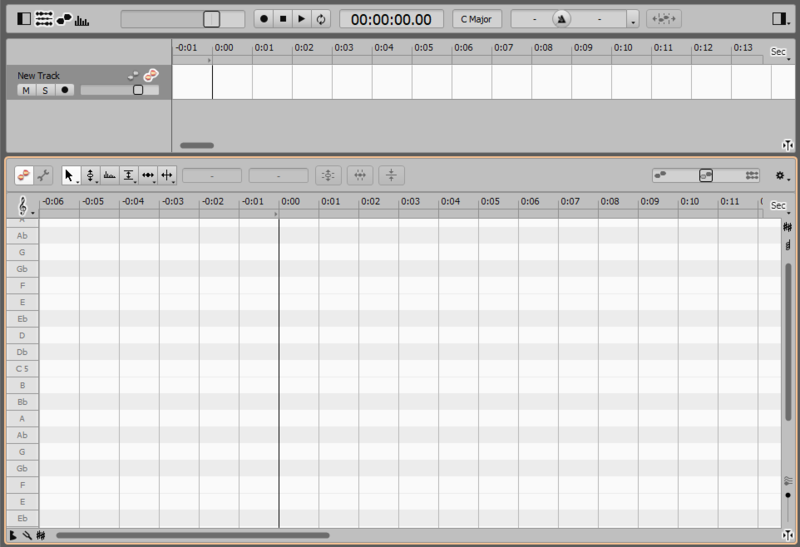Toggle the right side panel icon
800x547 pixels.
coord(779,19)
